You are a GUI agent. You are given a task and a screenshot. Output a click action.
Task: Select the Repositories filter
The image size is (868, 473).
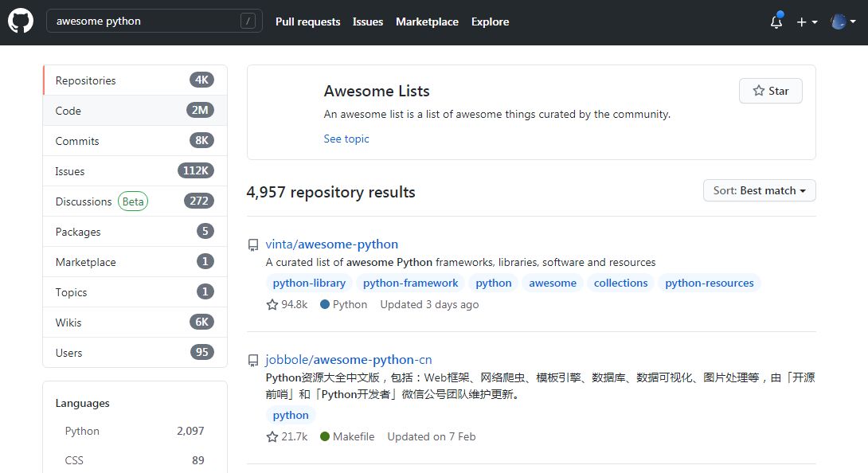(x=135, y=80)
